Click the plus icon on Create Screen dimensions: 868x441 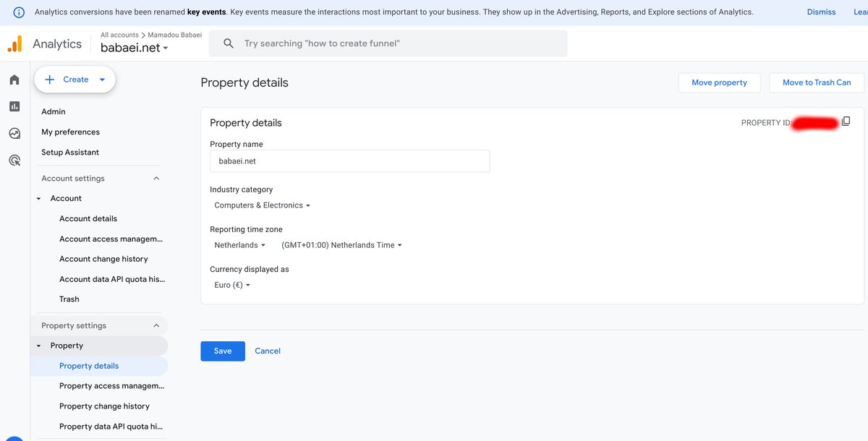50,80
